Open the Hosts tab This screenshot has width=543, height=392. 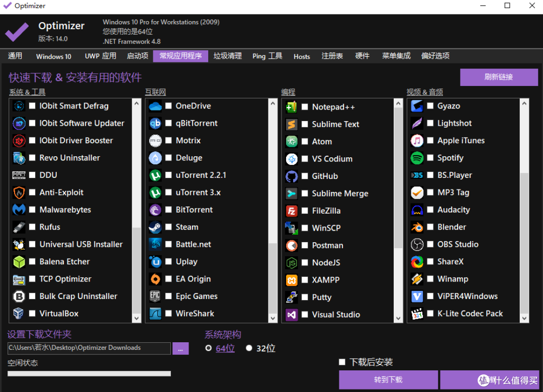302,56
